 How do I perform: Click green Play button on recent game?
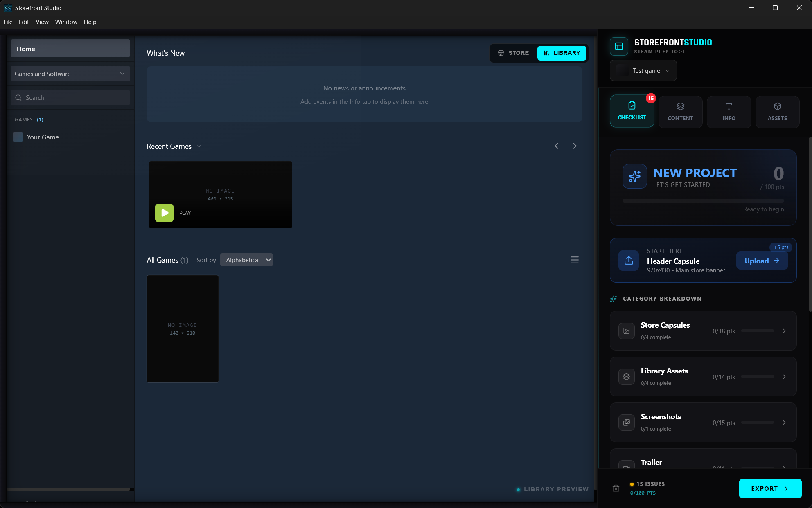(x=164, y=213)
